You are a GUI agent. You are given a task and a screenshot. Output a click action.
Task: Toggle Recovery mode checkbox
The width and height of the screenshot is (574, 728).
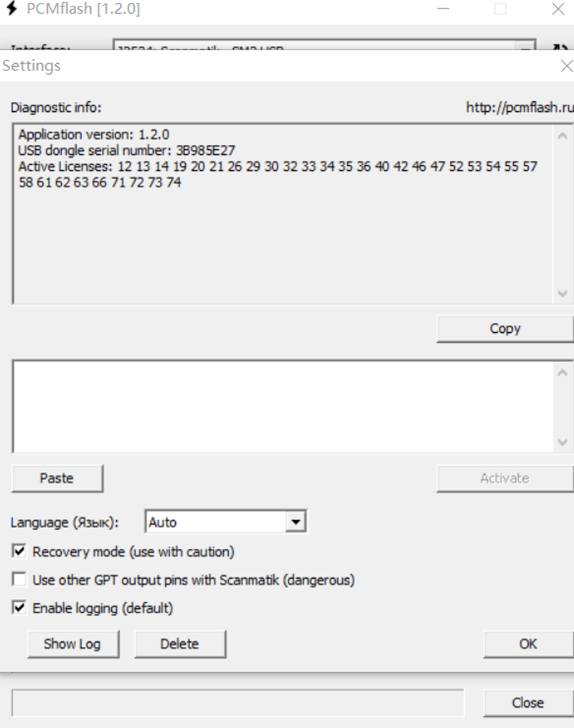19,552
